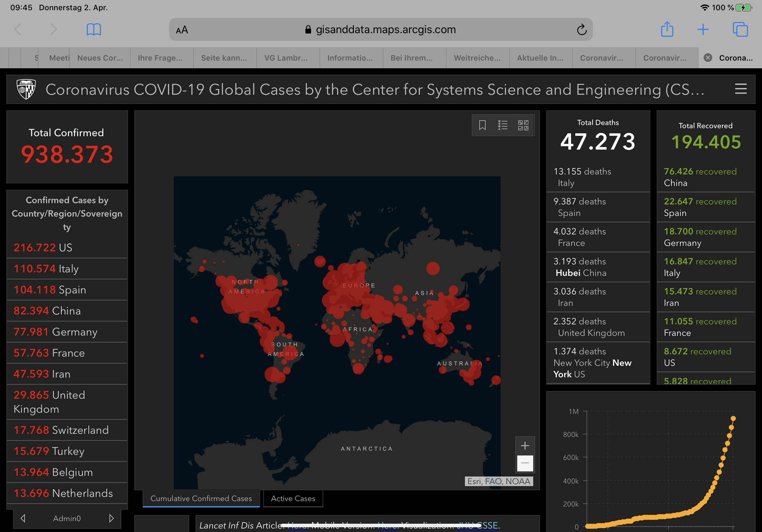This screenshot has height=532, width=762.
Task: Switch to Active Cases tab
Action: [293, 498]
